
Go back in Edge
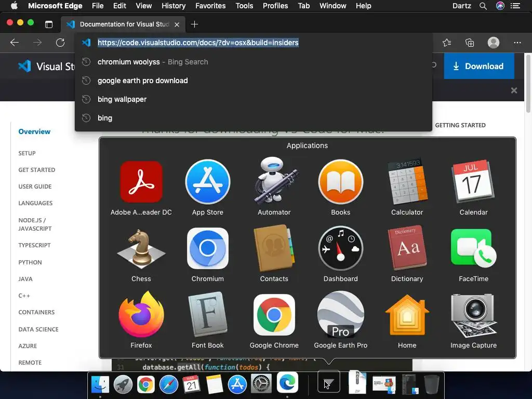[15, 43]
